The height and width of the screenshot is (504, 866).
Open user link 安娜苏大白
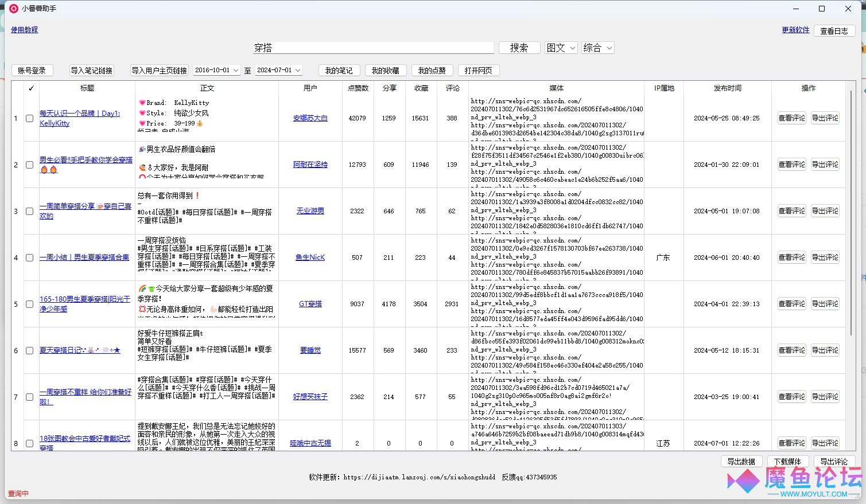[310, 118]
